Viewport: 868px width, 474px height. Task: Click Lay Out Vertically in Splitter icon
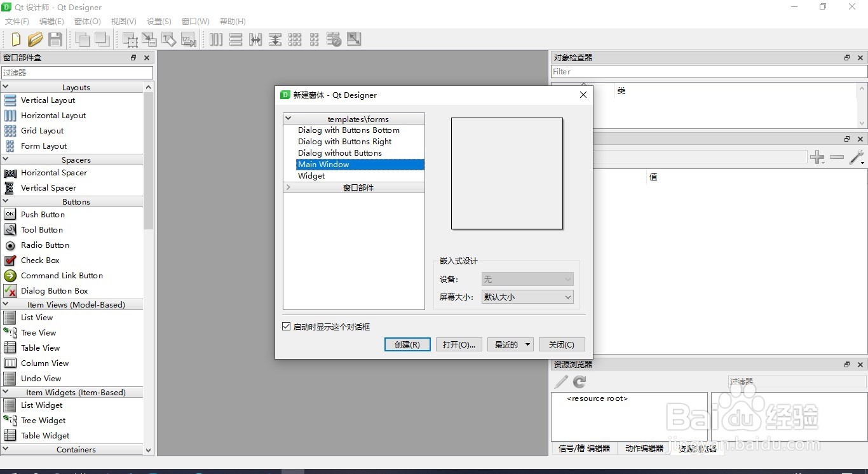click(x=275, y=39)
